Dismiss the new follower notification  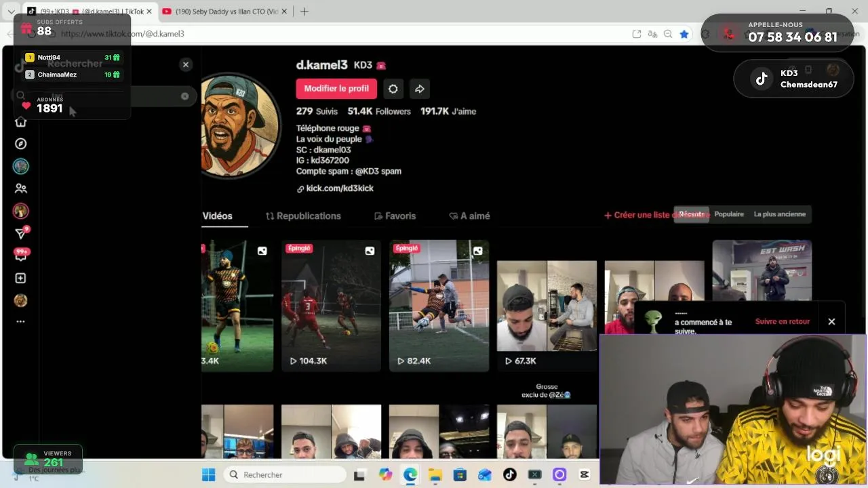pos(831,322)
